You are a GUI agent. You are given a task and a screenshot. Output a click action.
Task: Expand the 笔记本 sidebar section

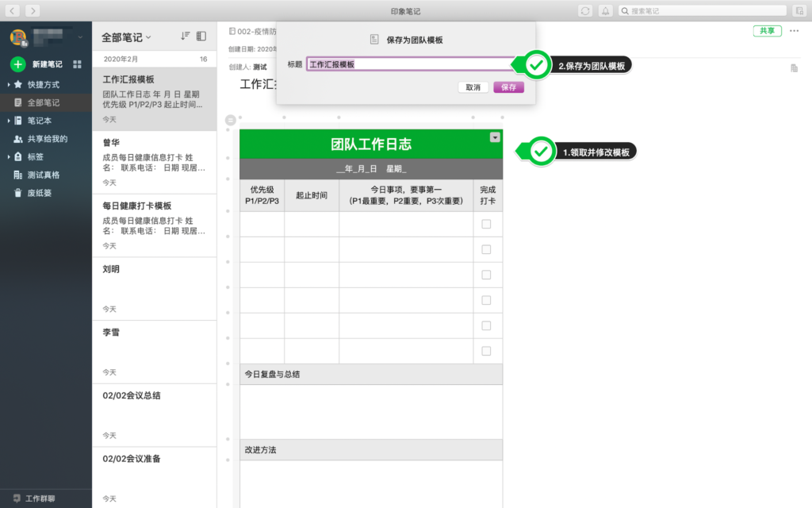(9, 121)
